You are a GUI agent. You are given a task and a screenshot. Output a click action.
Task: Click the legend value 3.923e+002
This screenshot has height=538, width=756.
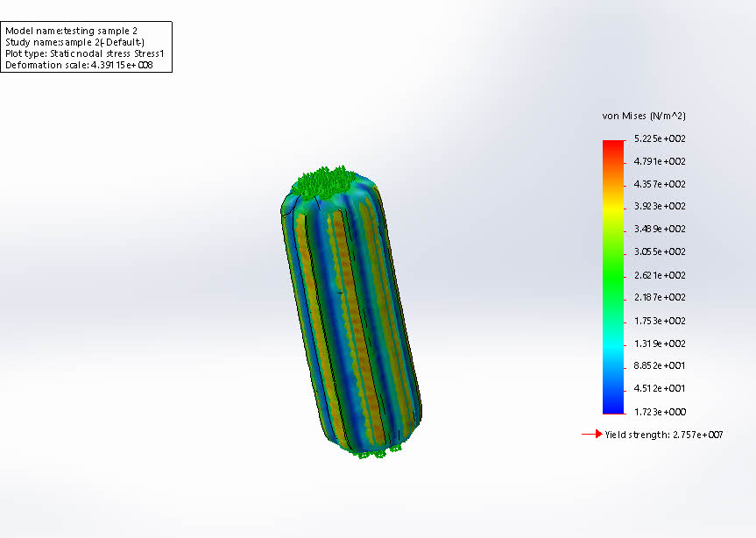(660, 206)
